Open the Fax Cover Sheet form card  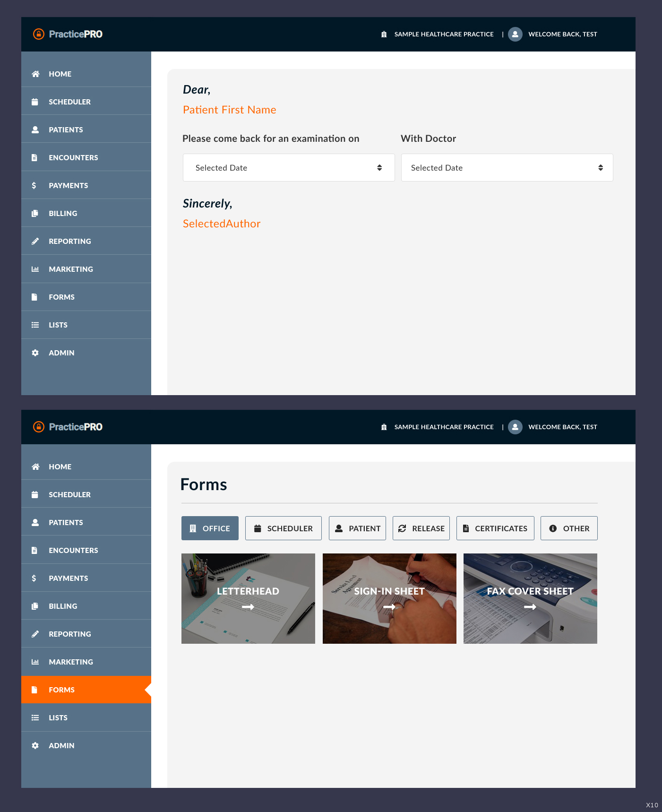(530, 598)
